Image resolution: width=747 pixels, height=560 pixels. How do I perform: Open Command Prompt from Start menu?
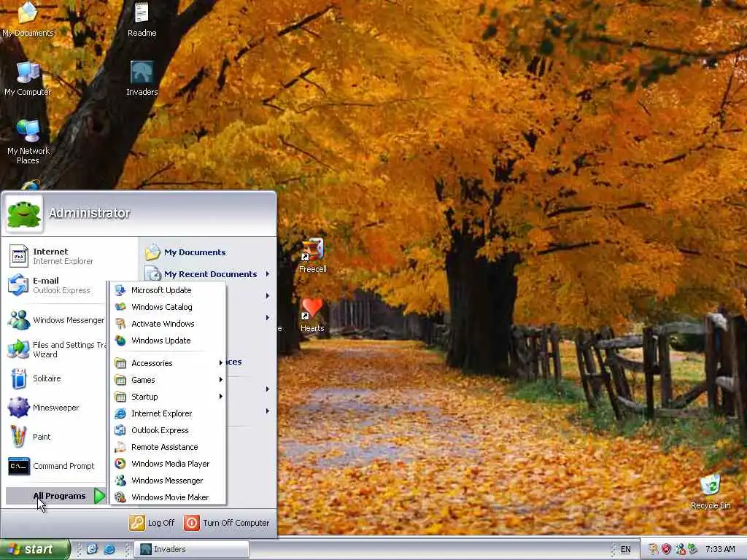click(x=56, y=466)
